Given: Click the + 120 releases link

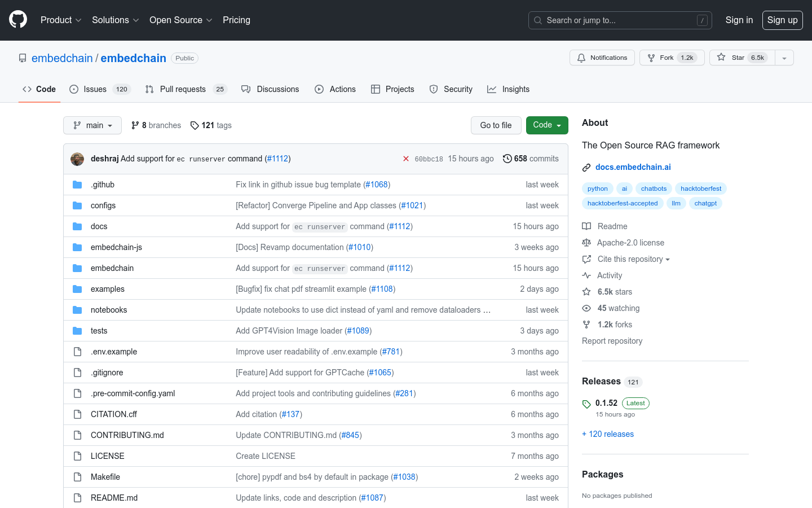Looking at the screenshot, I should tap(608, 434).
